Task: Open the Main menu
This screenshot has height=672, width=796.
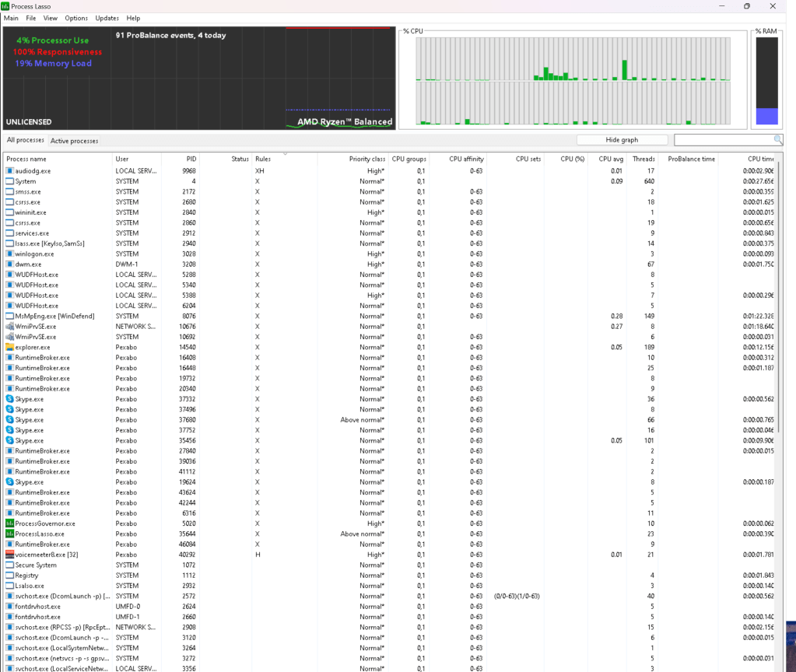Action: coord(11,18)
